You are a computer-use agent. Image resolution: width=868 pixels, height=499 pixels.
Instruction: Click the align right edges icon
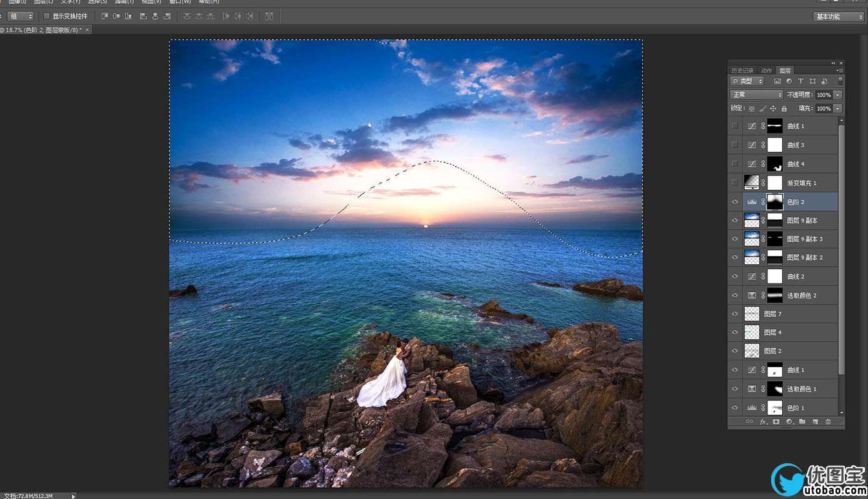[167, 16]
